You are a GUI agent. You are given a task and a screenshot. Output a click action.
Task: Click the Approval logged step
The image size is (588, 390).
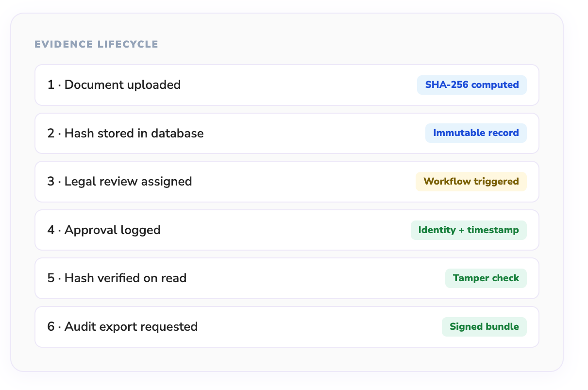pyautogui.click(x=112, y=230)
